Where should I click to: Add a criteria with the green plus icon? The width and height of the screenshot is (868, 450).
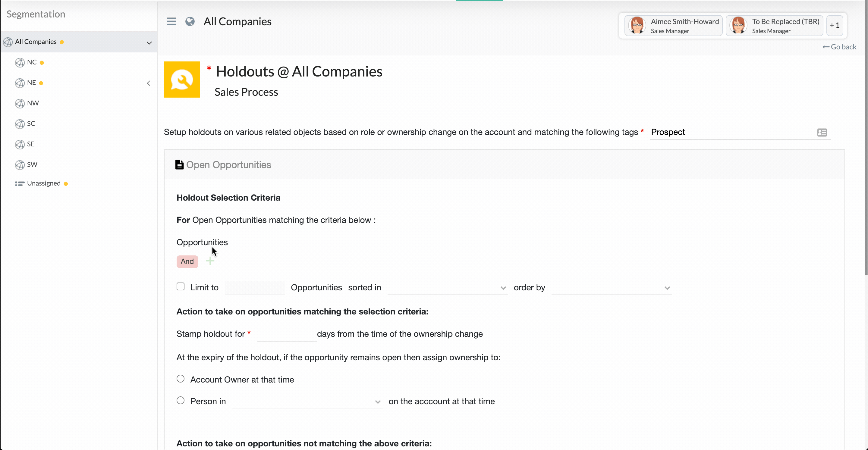click(x=210, y=261)
